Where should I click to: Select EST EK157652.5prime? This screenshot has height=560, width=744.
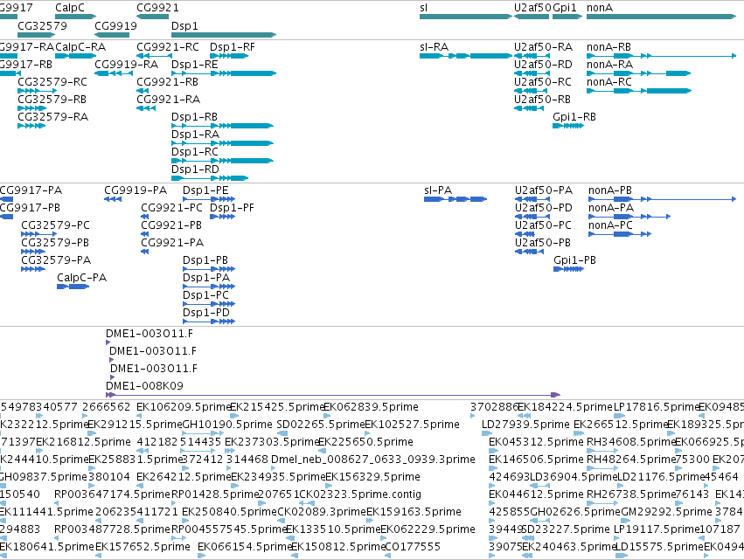143,547
